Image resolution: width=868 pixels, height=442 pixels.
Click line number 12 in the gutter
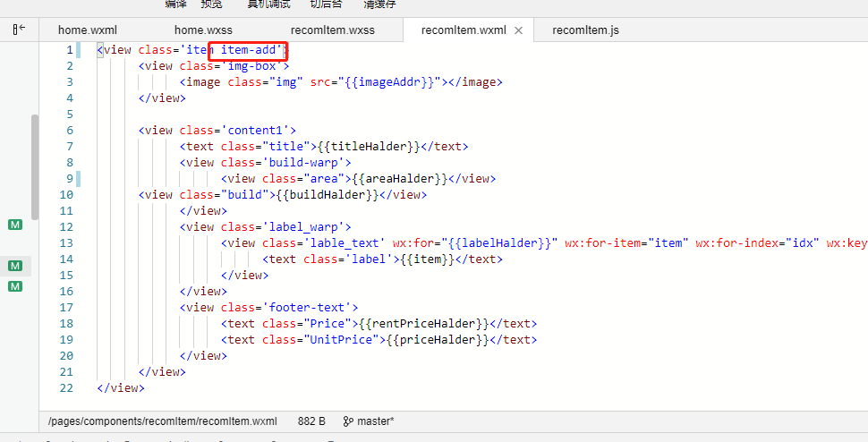click(x=64, y=227)
